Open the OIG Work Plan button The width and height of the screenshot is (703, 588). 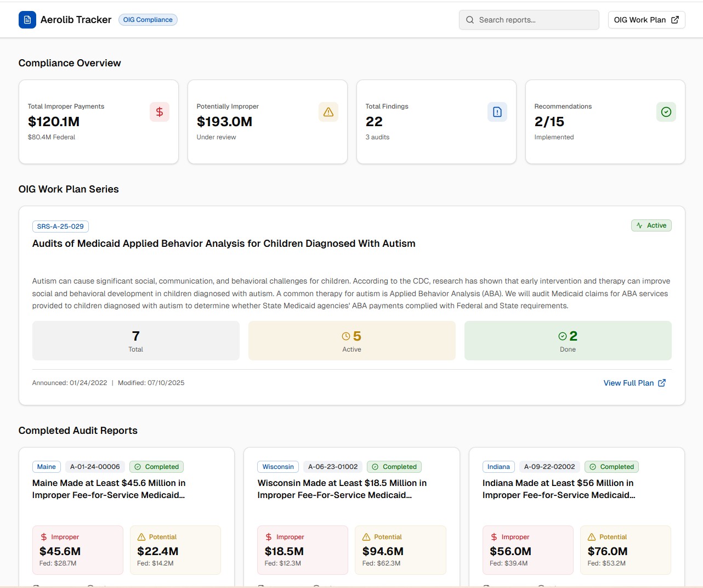[x=646, y=19]
